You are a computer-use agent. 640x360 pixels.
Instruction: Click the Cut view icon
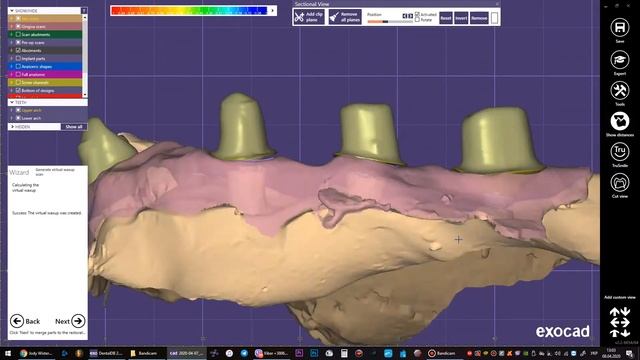pos(620,183)
